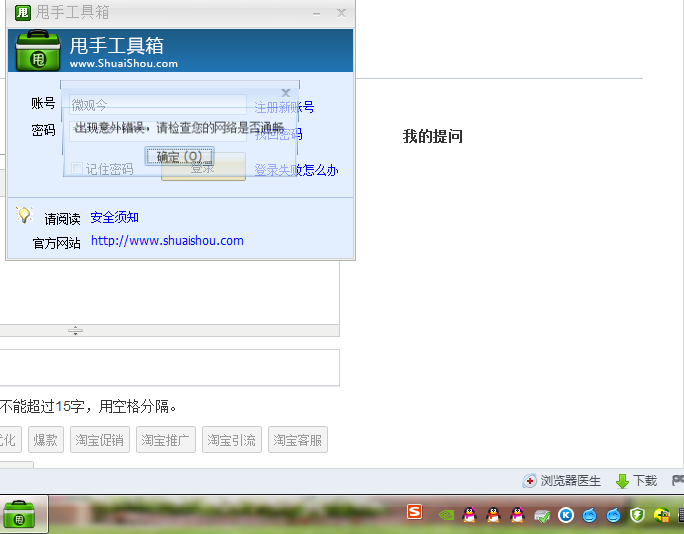Viewport: 684px width, 534px height.
Task: Click the small 甩 icon in title bar
Action: tap(23, 13)
